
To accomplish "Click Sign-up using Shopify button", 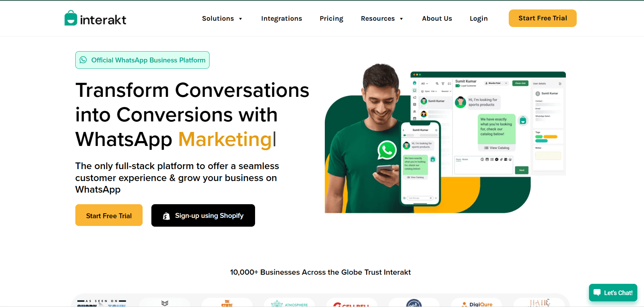I will click(203, 215).
